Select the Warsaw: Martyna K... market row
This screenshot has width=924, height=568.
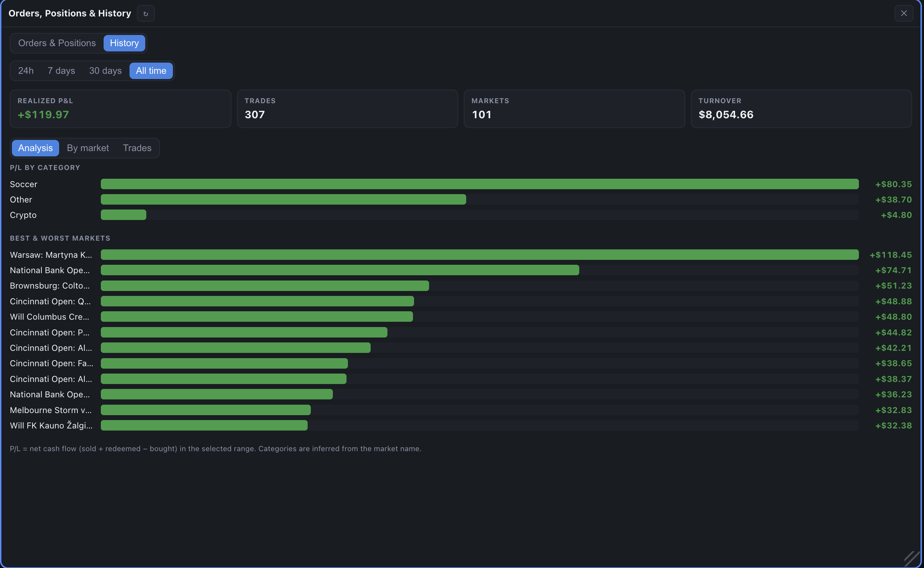coord(461,255)
